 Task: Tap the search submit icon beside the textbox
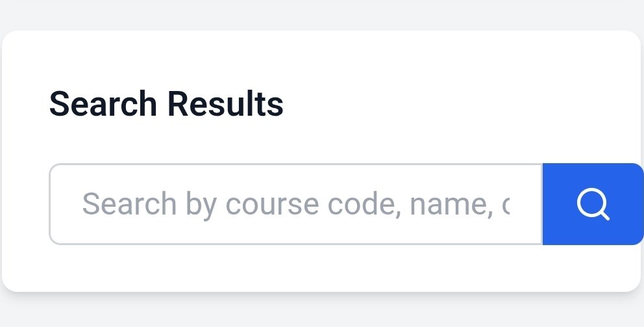tap(593, 205)
